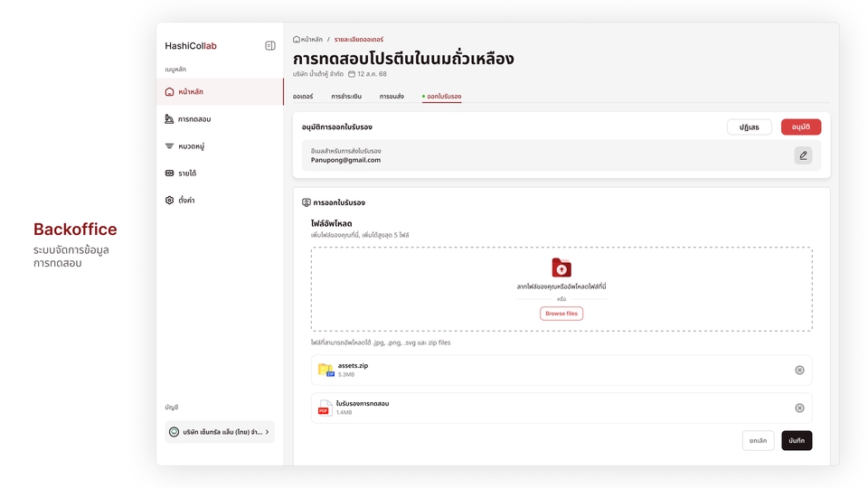Click the PDF file icon
Viewport: 868px width, 488px height.
(325, 408)
